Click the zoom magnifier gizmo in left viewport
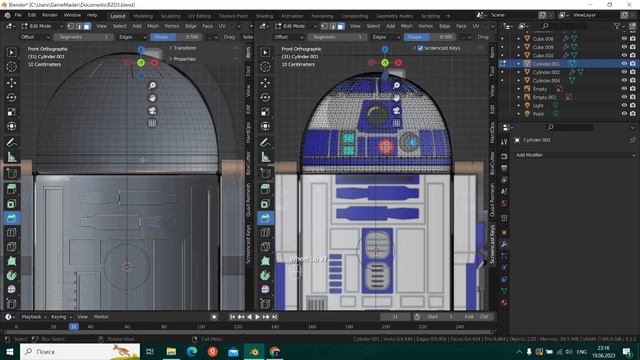Viewport: 640px width, 360px height. point(152,85)
